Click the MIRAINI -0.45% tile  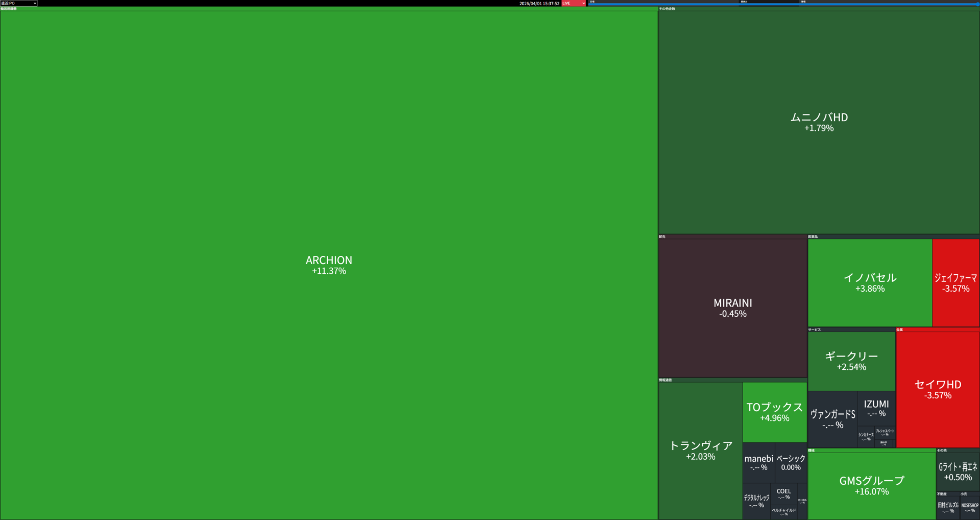click(732, 308)
